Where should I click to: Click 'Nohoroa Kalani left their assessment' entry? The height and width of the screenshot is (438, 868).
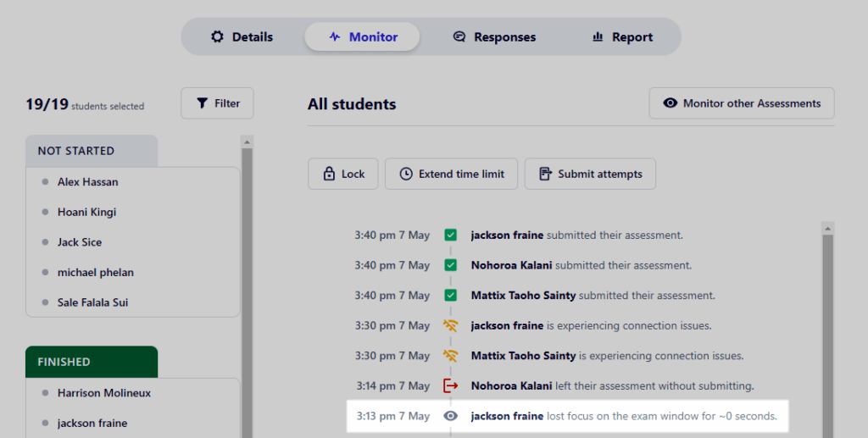[x=612, y=386]
